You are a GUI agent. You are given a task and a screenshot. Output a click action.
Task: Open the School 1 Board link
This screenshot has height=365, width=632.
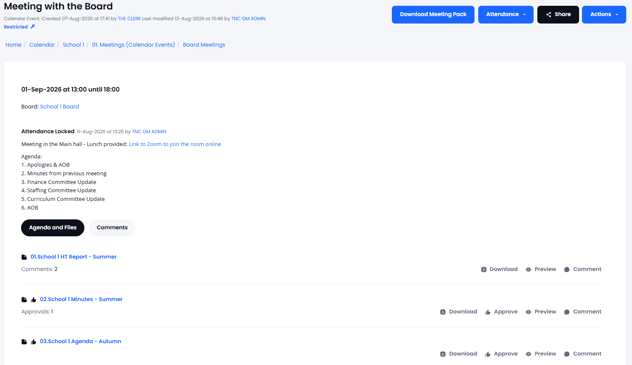pyautogui.click(x=59, y=107)
